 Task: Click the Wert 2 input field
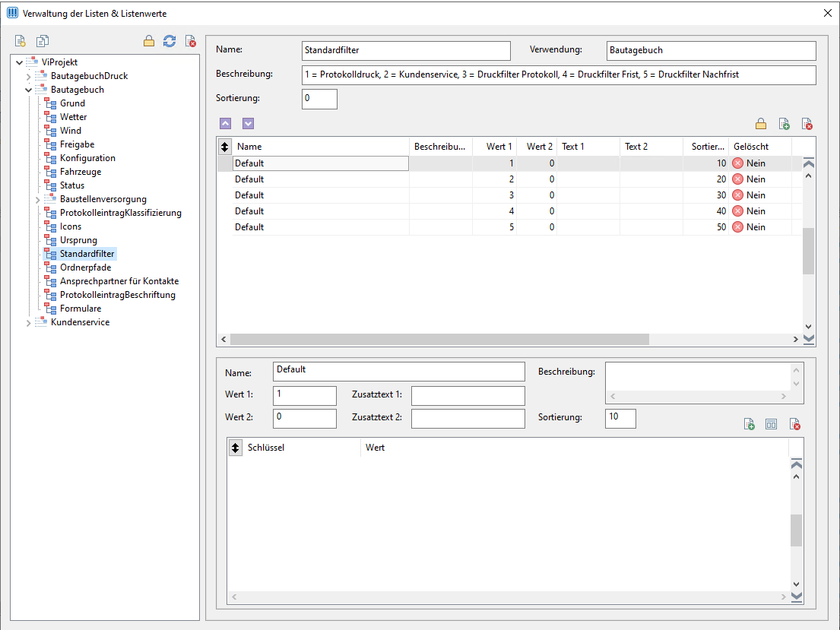[304, 419]
